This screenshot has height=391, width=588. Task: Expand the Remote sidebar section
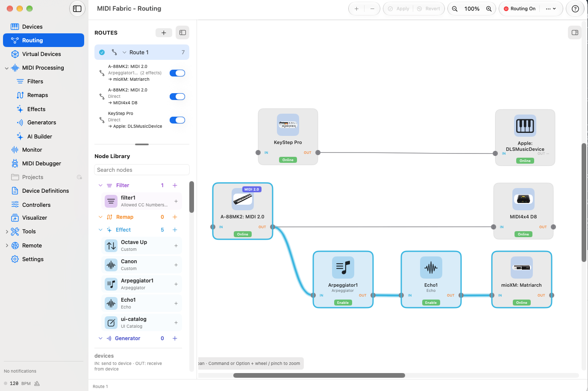[x=6, y=245]
